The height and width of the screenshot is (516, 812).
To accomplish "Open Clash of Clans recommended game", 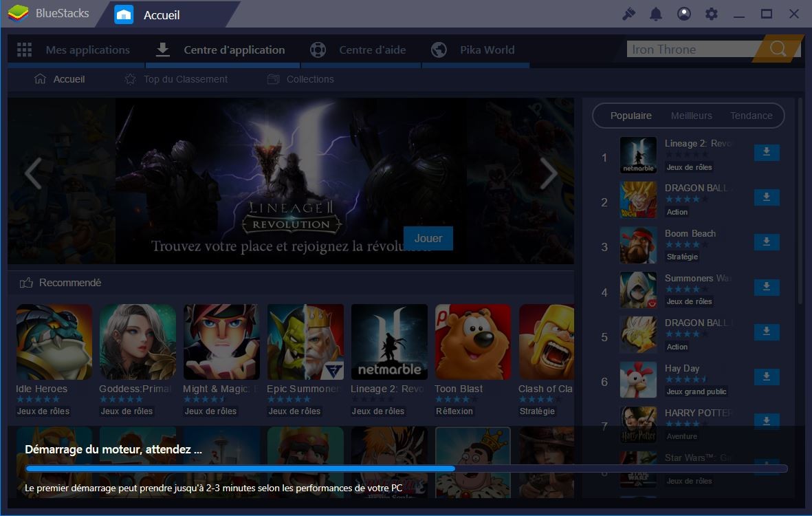I will 547,342.
